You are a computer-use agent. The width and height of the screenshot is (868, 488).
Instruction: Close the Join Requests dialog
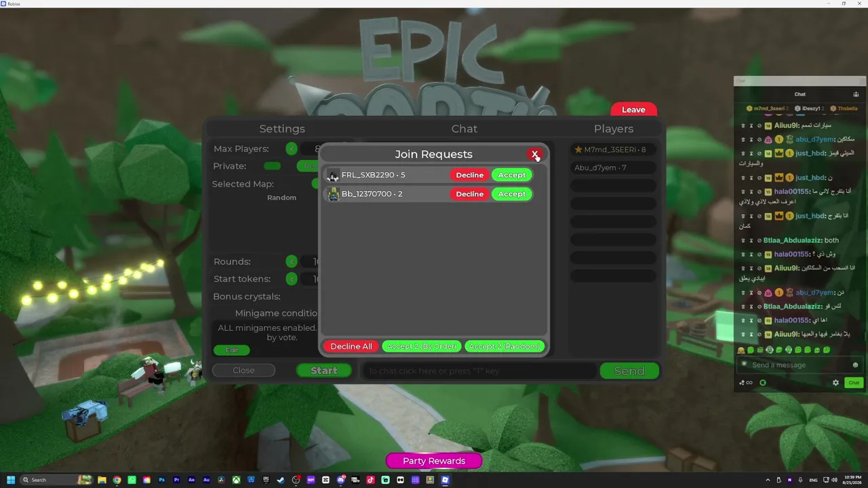tap(535, 155)
